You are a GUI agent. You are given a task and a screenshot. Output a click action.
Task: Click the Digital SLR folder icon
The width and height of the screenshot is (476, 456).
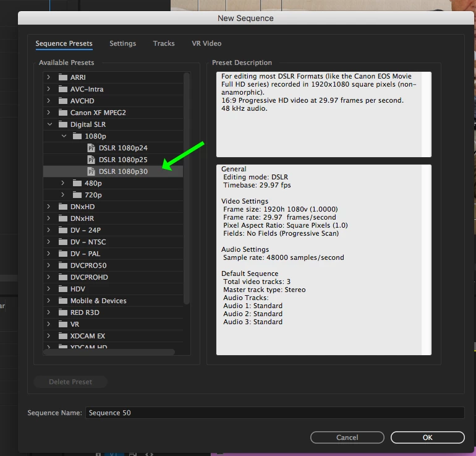[63, 124]
